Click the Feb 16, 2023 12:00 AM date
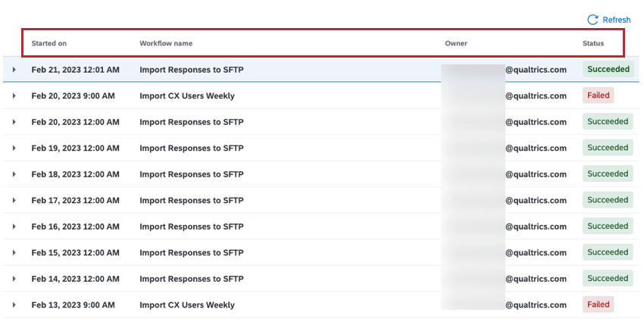This screenshot has height=322, width=644. 76,227
